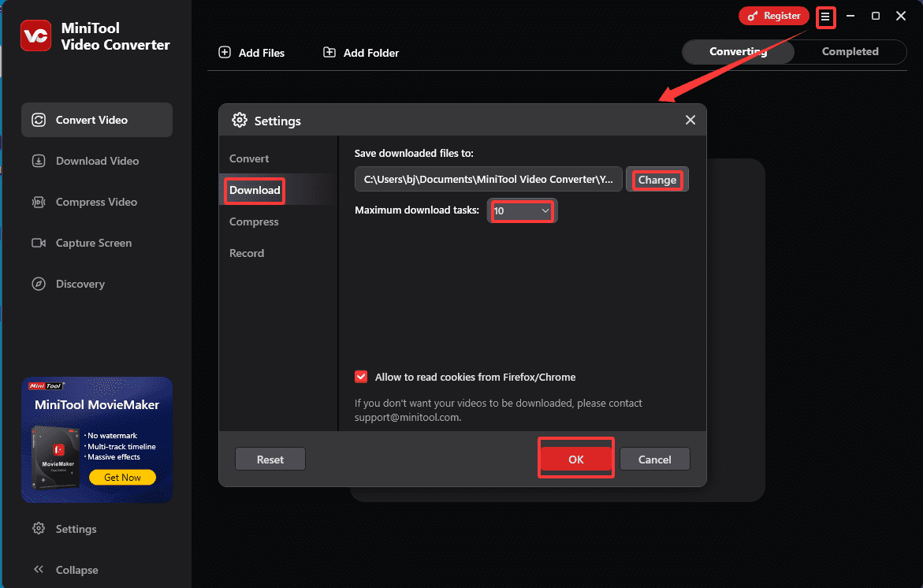Maximize the MiniTool window
The image size is (923, 588).
tap(876, 16)
